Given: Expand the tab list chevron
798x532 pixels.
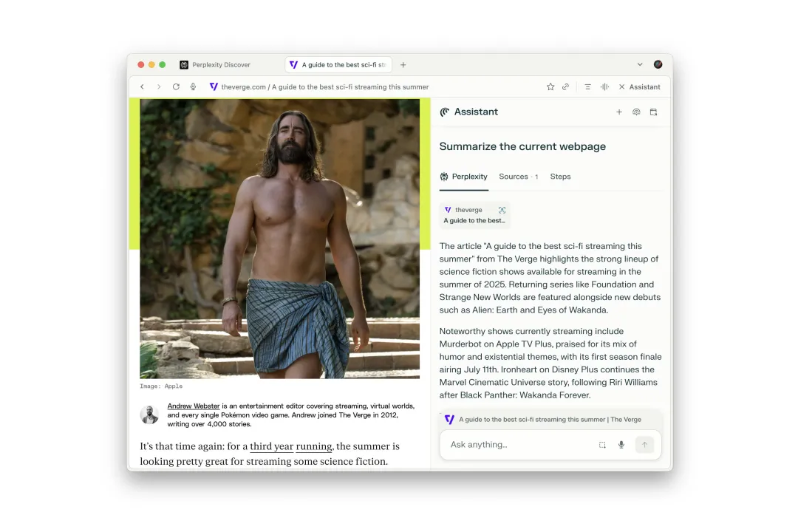Looking at the screenshot, I should point(640,65).
